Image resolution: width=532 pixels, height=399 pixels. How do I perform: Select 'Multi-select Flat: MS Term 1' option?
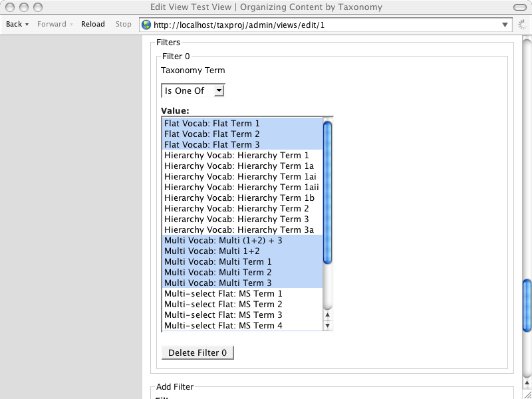(242, 293)
